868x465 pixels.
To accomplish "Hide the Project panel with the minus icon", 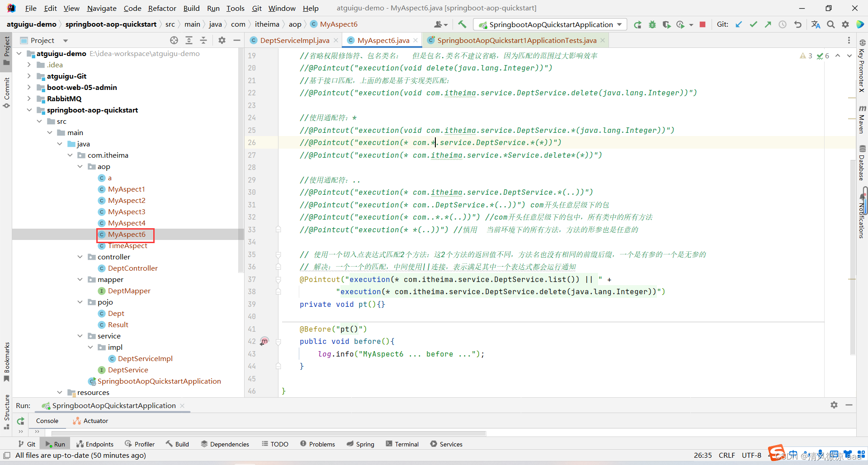I will (236, 40).
